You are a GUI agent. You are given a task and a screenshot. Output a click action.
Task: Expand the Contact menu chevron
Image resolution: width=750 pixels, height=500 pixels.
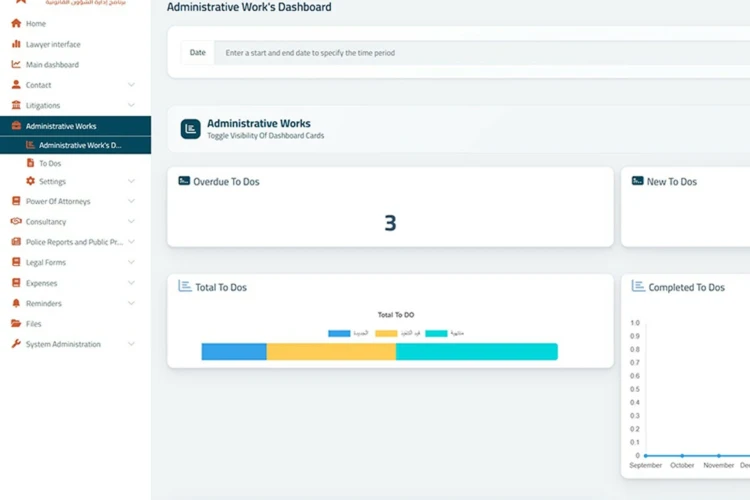pos(131,85)
